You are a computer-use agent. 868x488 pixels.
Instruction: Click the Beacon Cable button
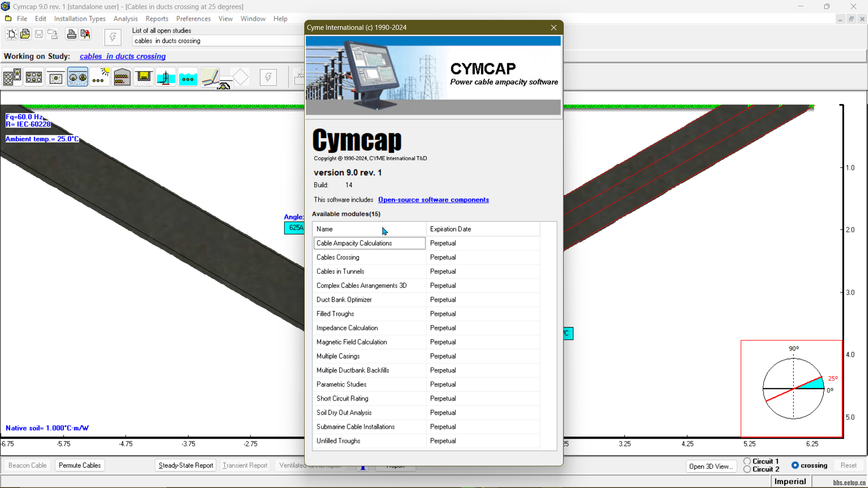pyautogui.click(x=28, y=465)
